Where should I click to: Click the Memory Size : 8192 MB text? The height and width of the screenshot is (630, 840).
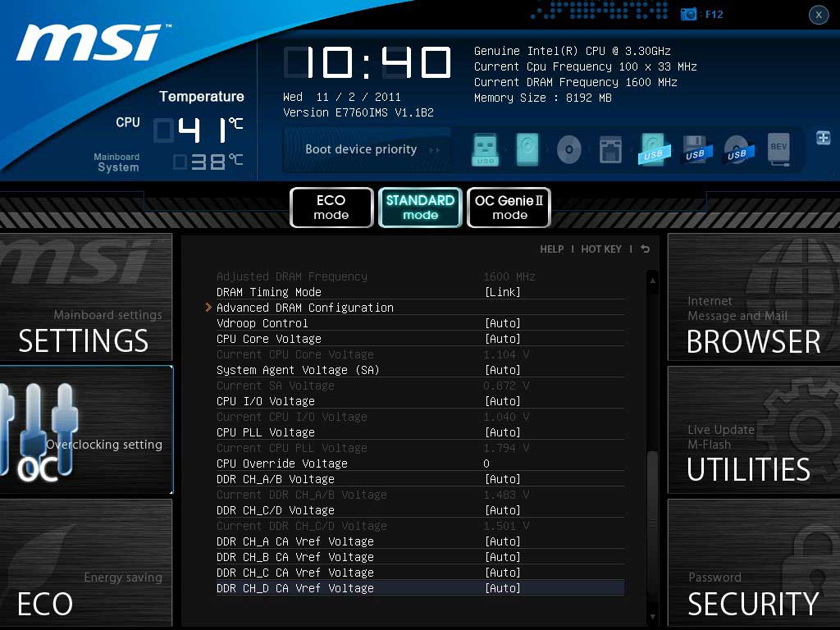(x=543, y=98)
